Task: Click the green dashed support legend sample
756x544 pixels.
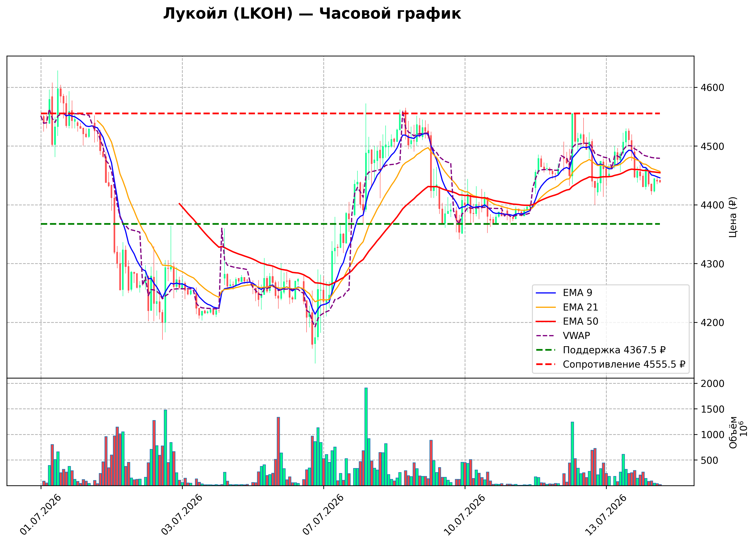Action: pyautogui.click(x=546, y=350)
